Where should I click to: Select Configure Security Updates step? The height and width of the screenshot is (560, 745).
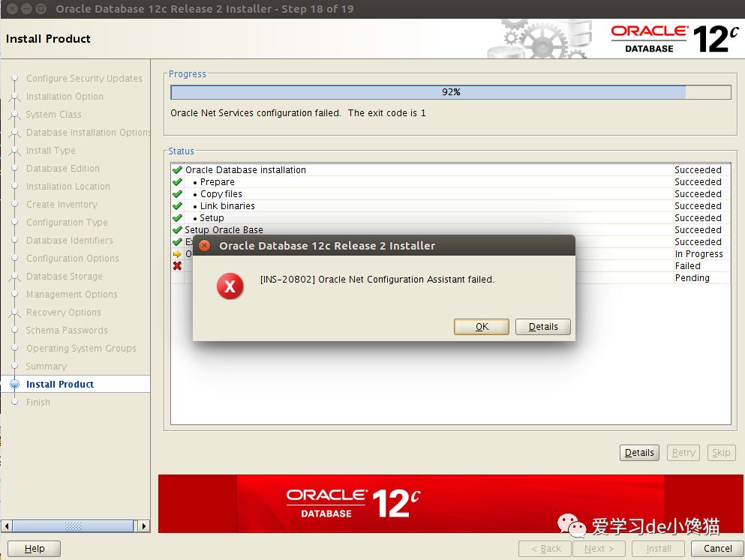84,78
